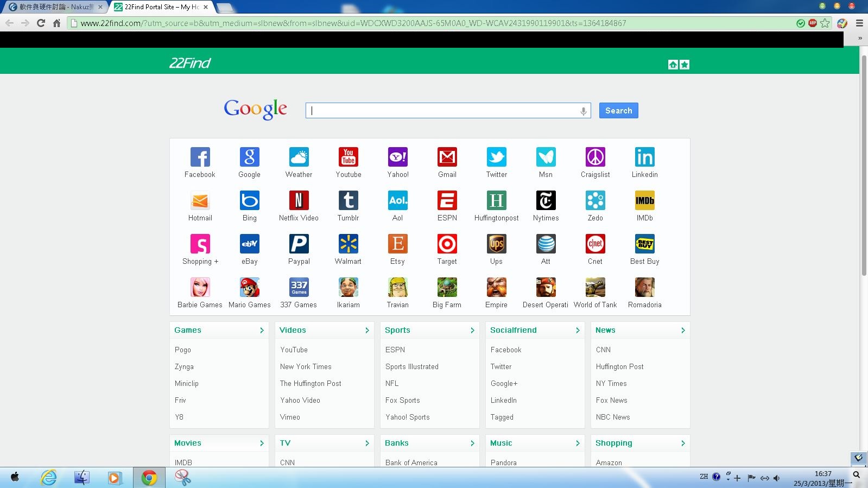The width and height of the screenshot is (868, 488).
Task: Open the Apple start menu icon
Action: [x=15, y=478]
